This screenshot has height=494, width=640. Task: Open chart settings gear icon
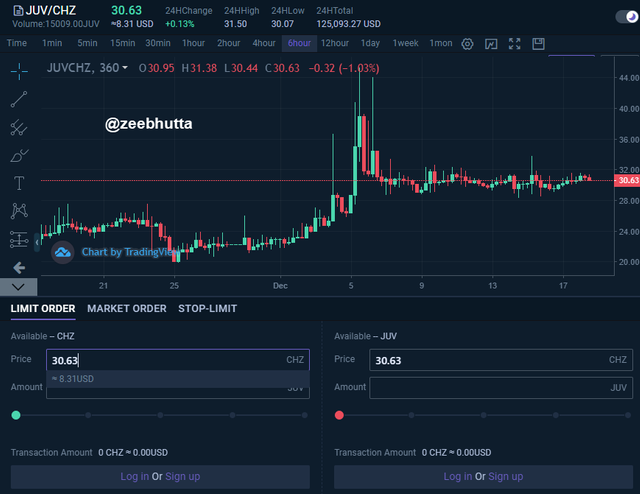[467, 44]
